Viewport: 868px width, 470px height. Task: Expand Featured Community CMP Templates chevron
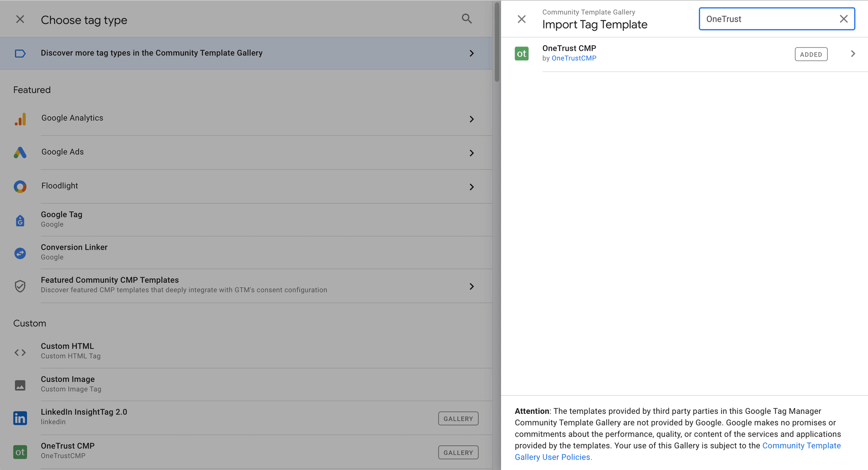coord(472,287)
